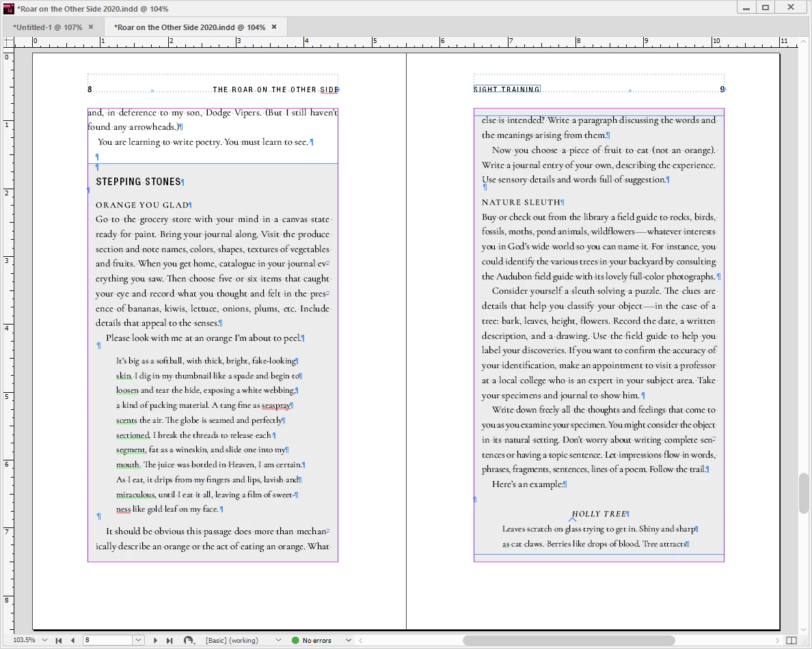The image size is (812, 649).
Task: Open the preflight menu arrow beside No errors
Action: point(349,640)
